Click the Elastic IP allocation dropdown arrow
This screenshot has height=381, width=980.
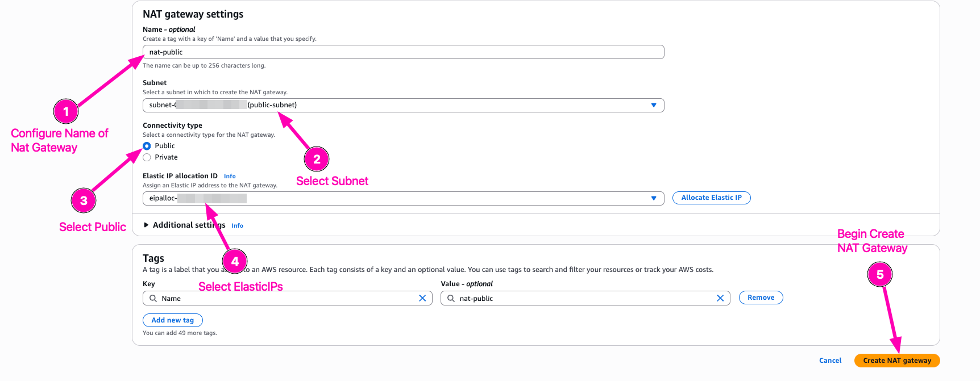coord(654,198)
